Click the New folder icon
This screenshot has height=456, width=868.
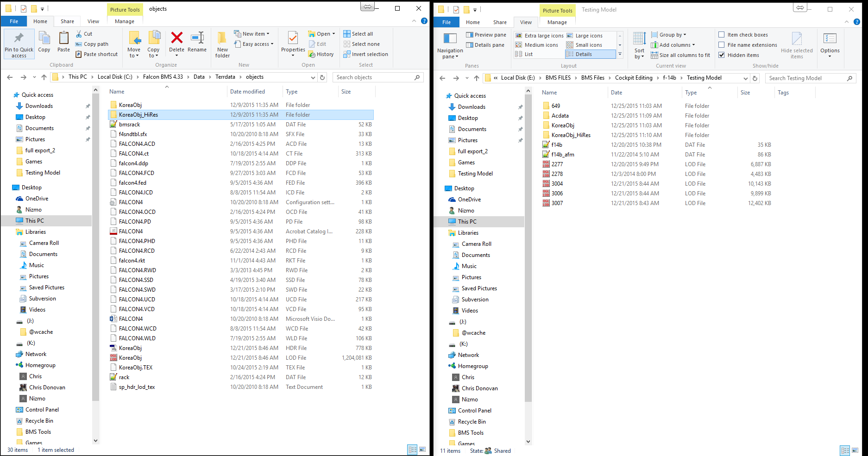pos(222,38)
